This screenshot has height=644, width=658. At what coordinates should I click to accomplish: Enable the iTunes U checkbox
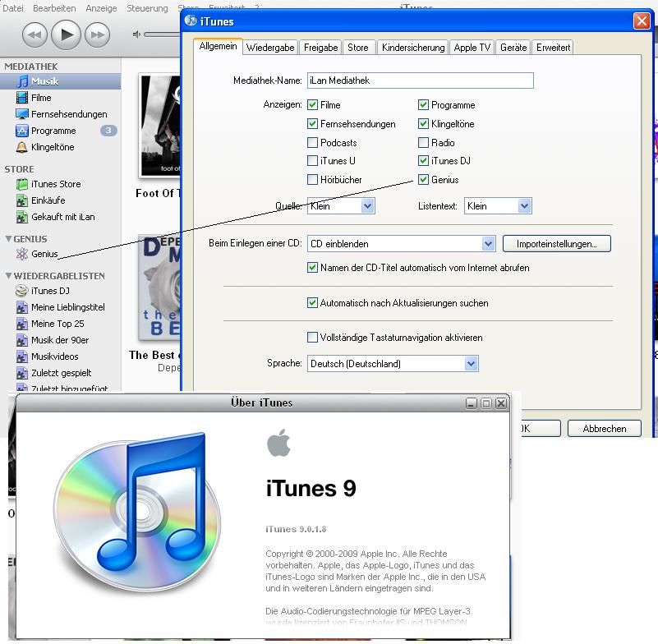coord(312,161)
